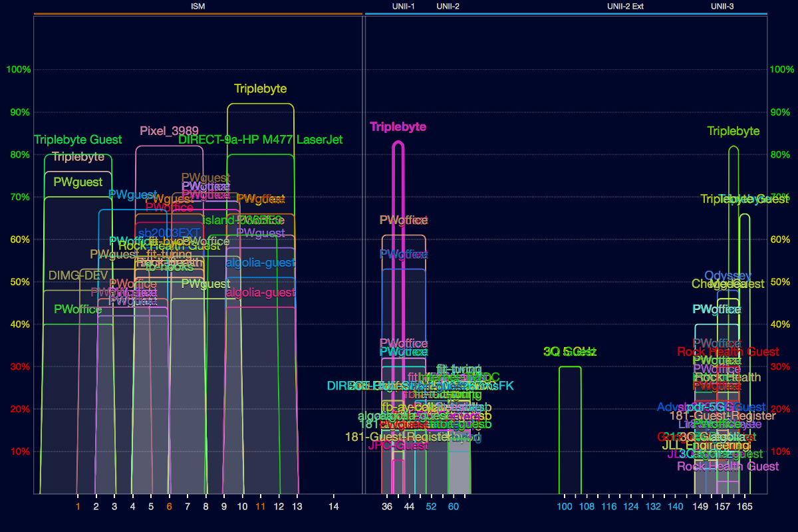
Task: Click channel 60 on the axis
Action: pyautogui.click(x=453, y=507)
